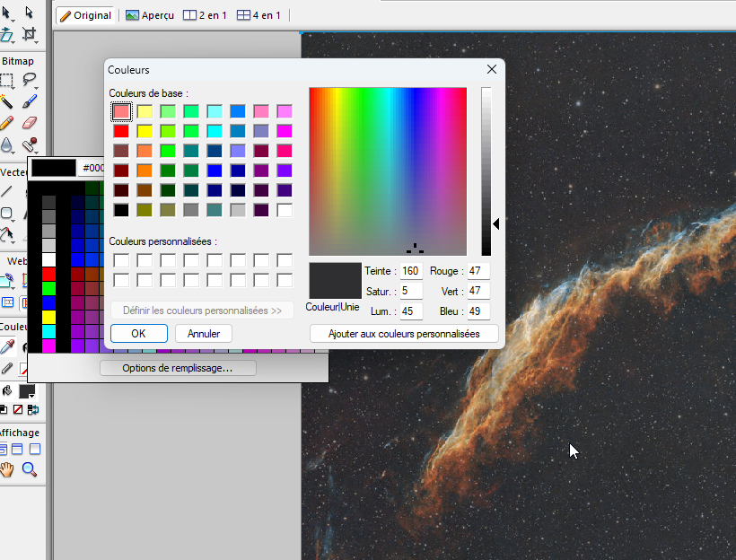Click Ajouter aux couleurs personnalisées
The height and width of the screenshot is (560, 736).
click(x=404, y=334)
